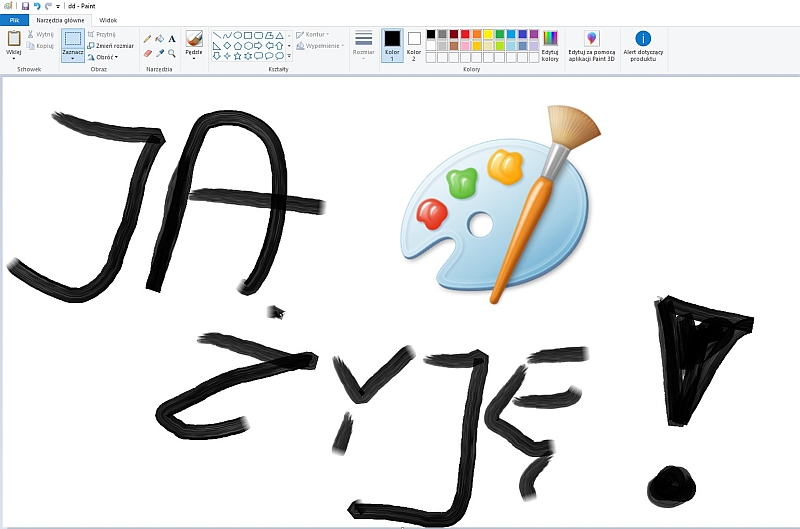Open the Obróć rotate dropdown
The height and width of the screenshot is (529, 800).
click(x=103, y=57)
